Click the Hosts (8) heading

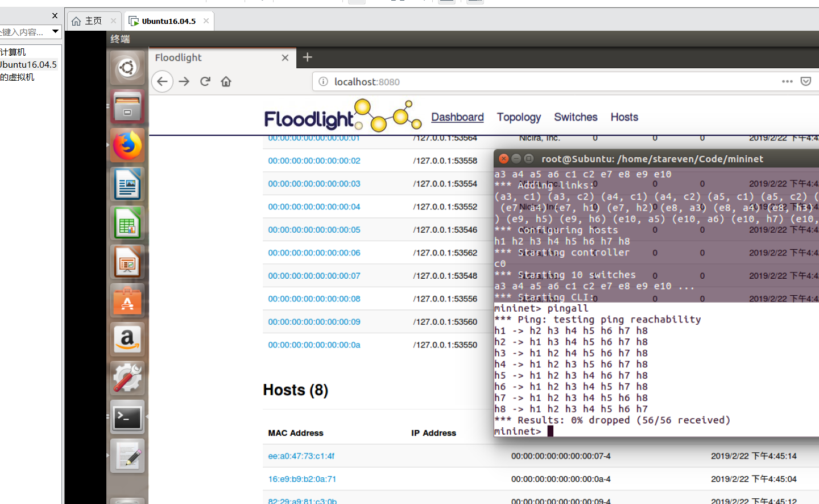pyautogui.click(x=295, y=390)
